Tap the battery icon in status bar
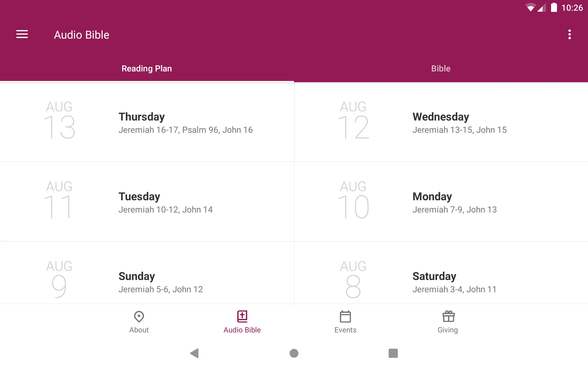The height and width of the screenshot is (368, 588). 553,8
